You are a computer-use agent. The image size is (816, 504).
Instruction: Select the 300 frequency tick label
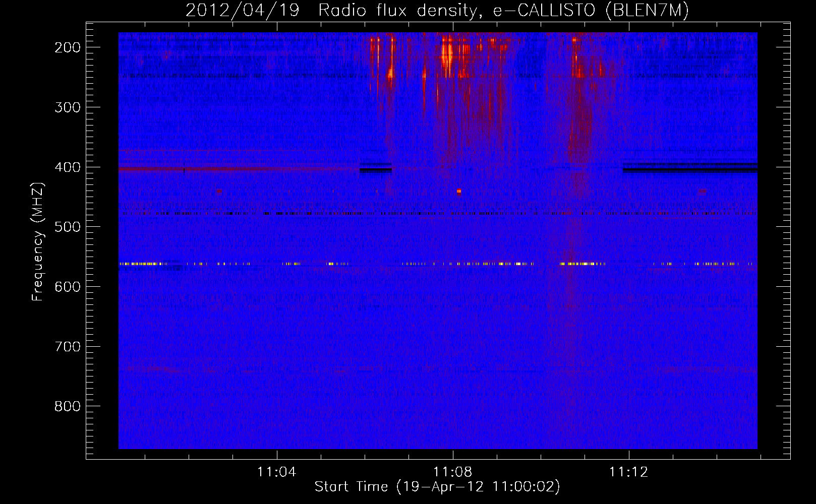68,107
